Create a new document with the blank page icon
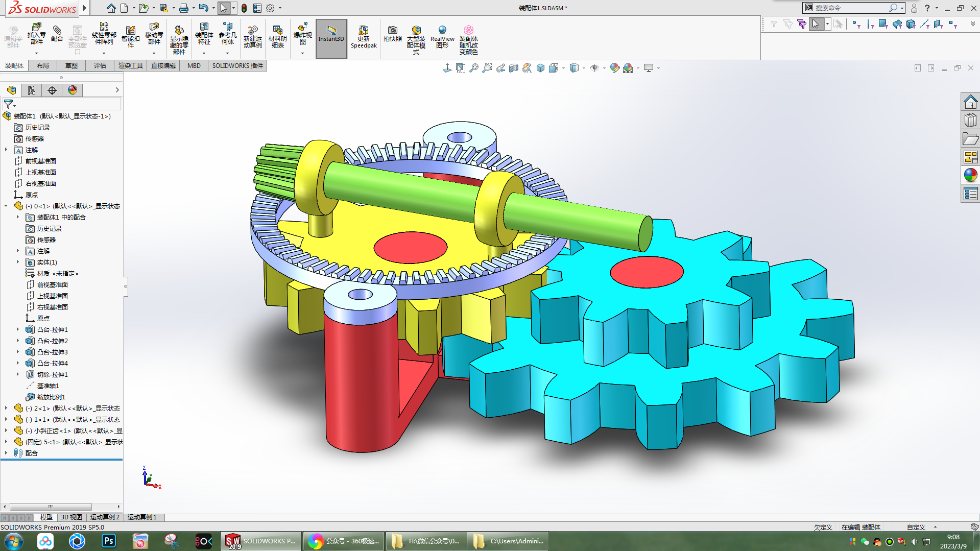Screen dimensions: 980x551 pyautogui.click(x=124, y=8)
